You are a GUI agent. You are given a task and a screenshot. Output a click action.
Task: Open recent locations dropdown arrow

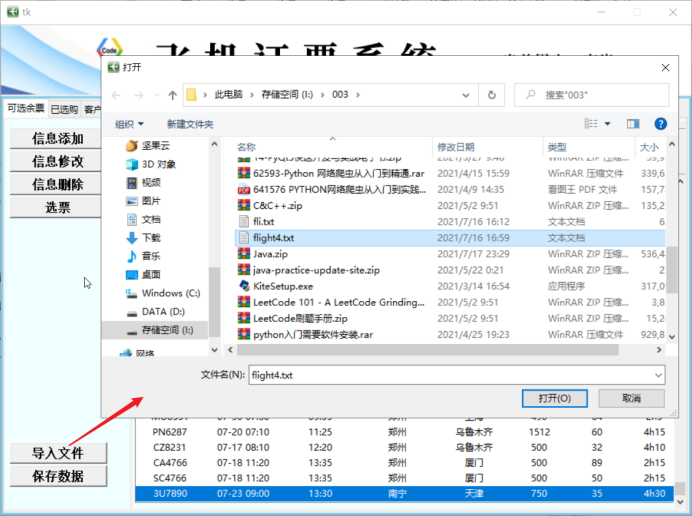coord(157,95)
